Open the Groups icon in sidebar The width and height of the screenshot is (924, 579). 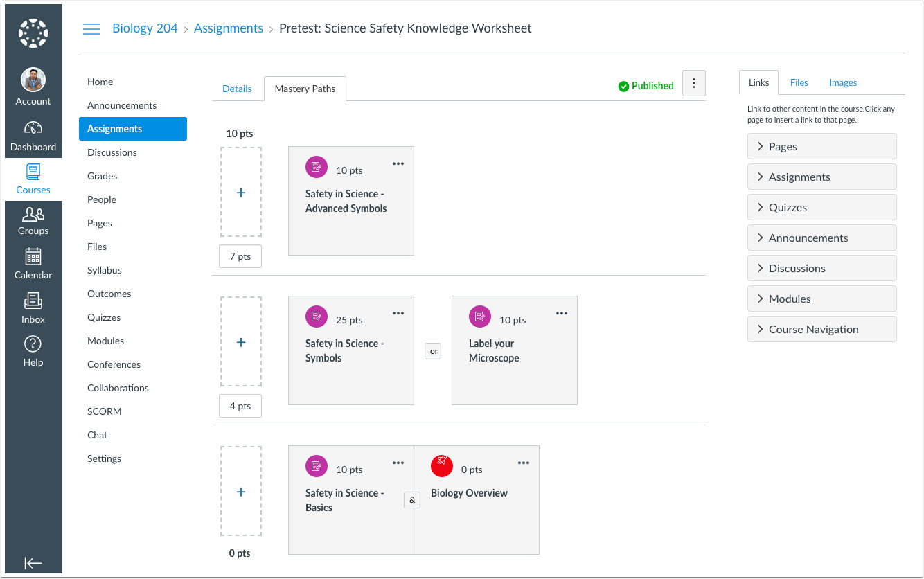(33, 214)
